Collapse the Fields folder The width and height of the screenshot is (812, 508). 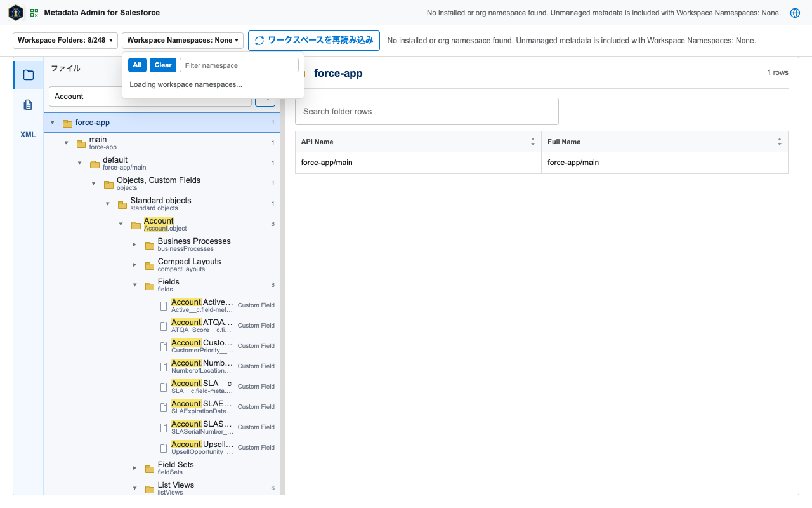point(134,285)
